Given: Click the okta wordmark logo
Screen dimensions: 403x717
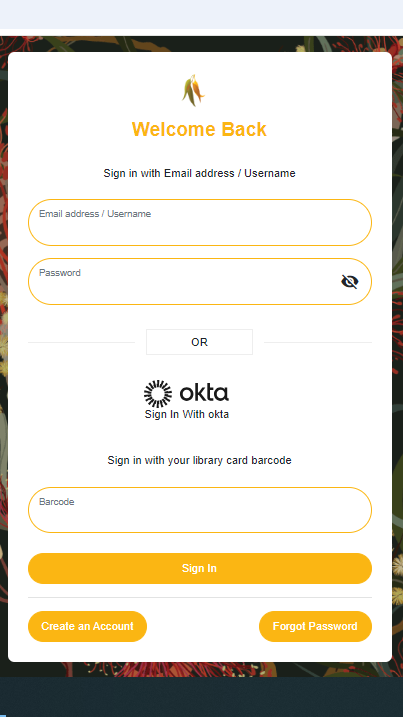Looking at the screenshot, I should click(x=204, y=393).
